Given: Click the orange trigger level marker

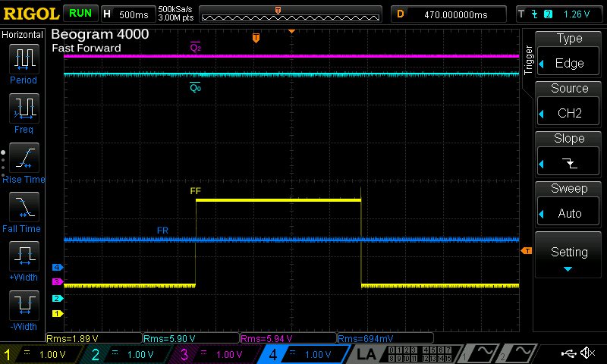Looking at the screenshot, I should click(x=527, y=251).
